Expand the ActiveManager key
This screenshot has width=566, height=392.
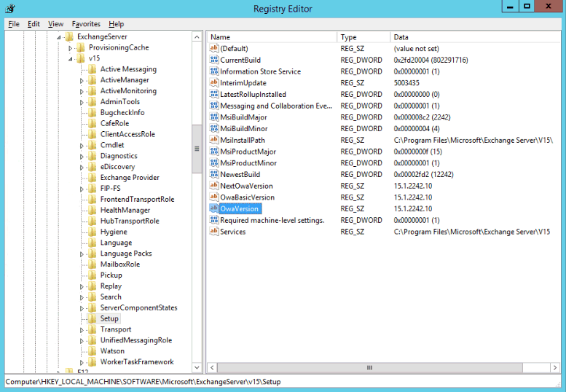pyautogui.click(x=82, y=80)
